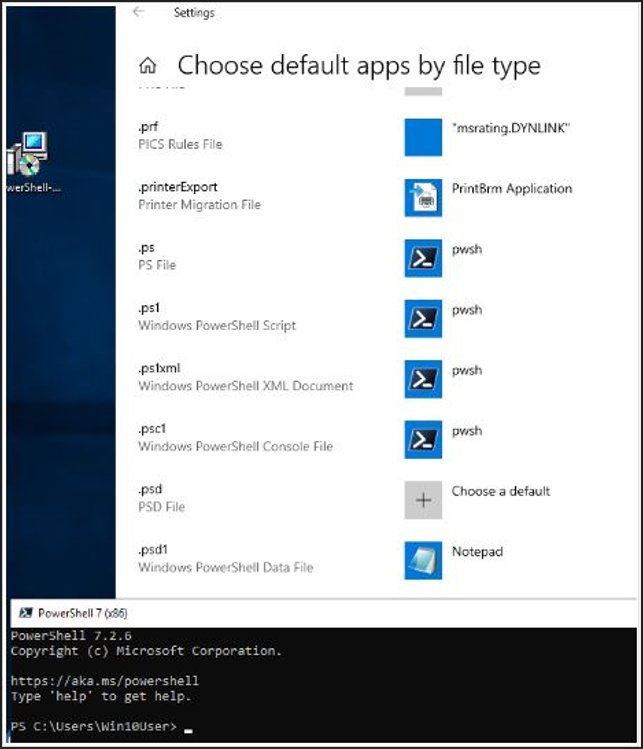The height and width of the screenshot is (749, 643).
Task: Click the "Type 'help' to get help." line
Action: pyautogui.click(x=101, y=696)
